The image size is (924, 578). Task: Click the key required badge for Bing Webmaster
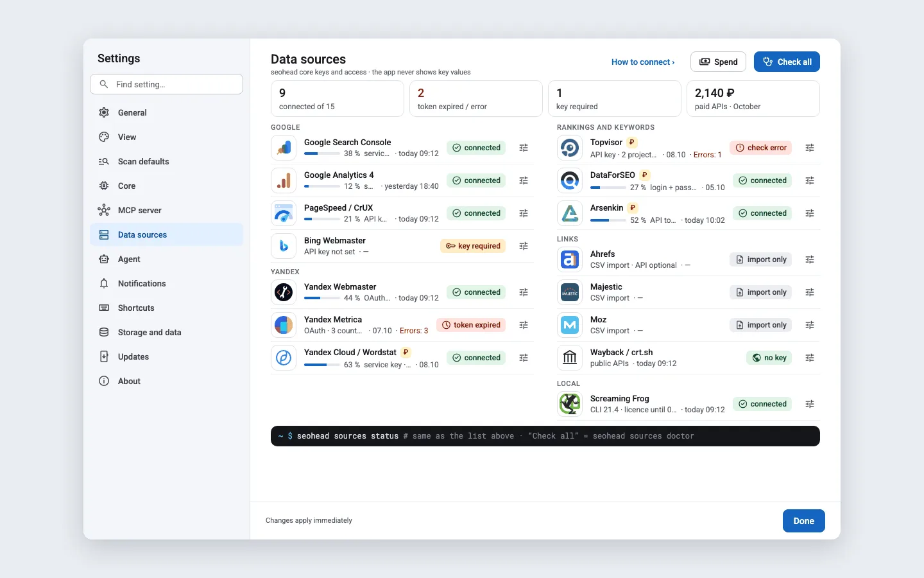click(x=473, y=246)
